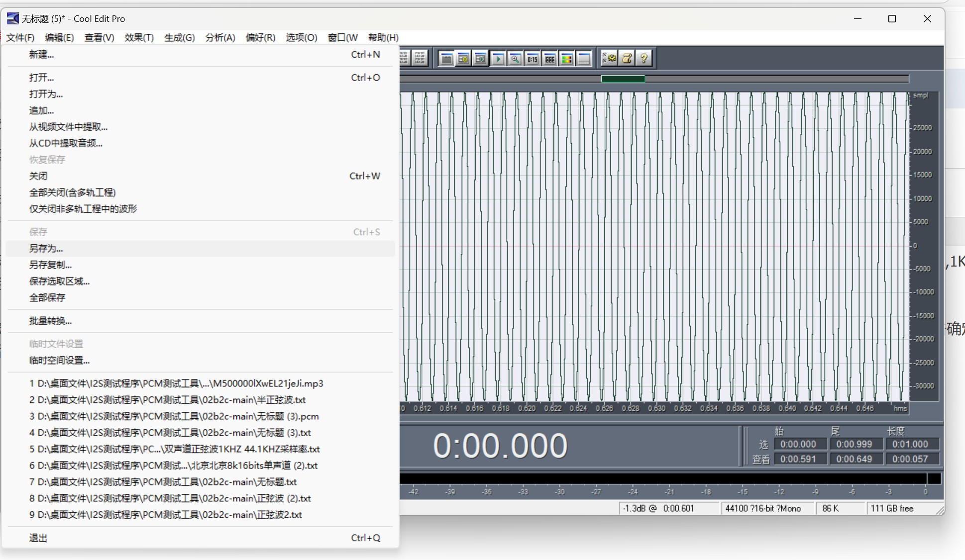Viewport: 965px width, 560px height.
Task: Open the 分析(A) menu
Action: 220,37
